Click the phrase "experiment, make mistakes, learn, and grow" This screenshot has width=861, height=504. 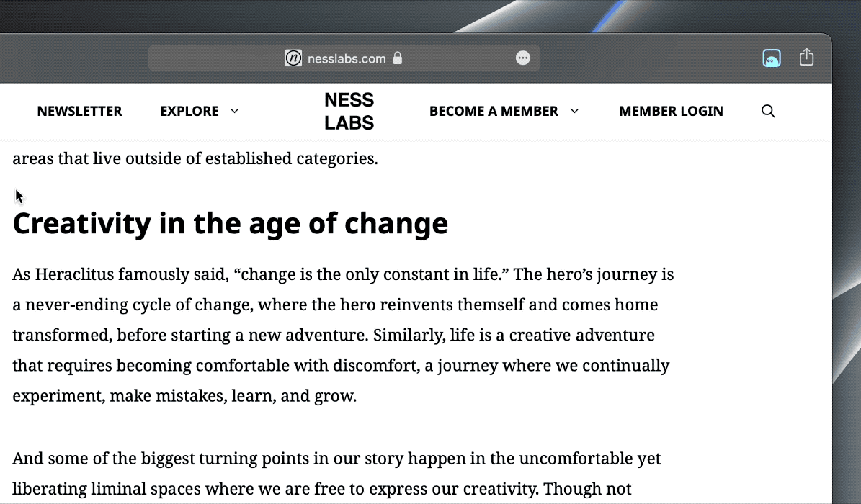click(x=184, y=395)
